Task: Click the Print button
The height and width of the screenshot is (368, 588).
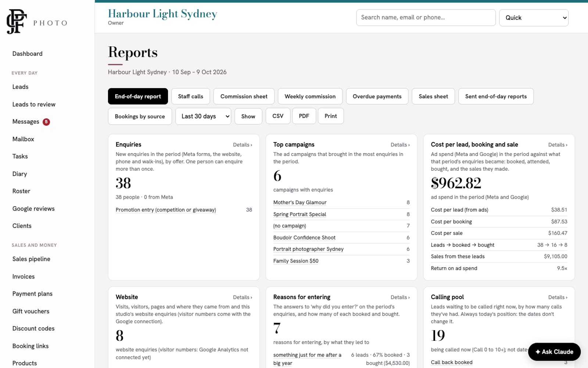Action: coord(331,116)
